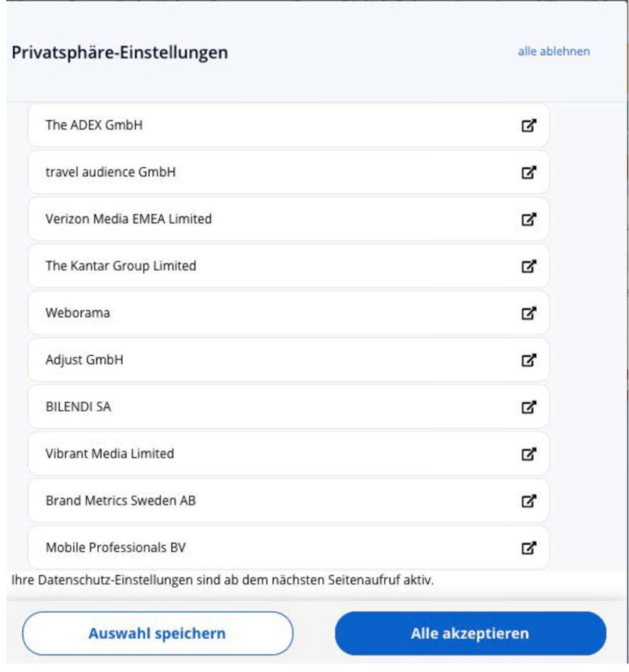Open external link icon for travel audience GmbH
Viewport: 629px width, 672px height.
click(528, 172)
